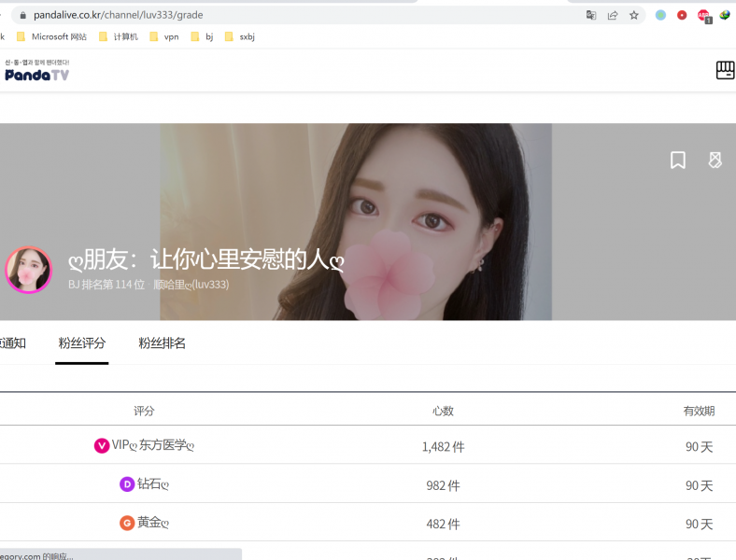
Task: Open Google Translate icon in address bar
Action: point(591,15)
